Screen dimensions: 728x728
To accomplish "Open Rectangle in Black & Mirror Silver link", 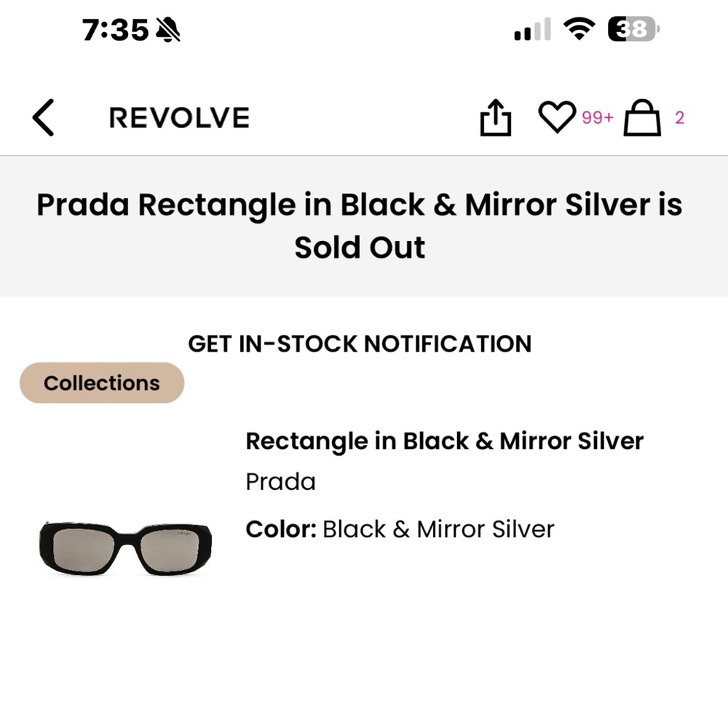I will tap(445, 440).
